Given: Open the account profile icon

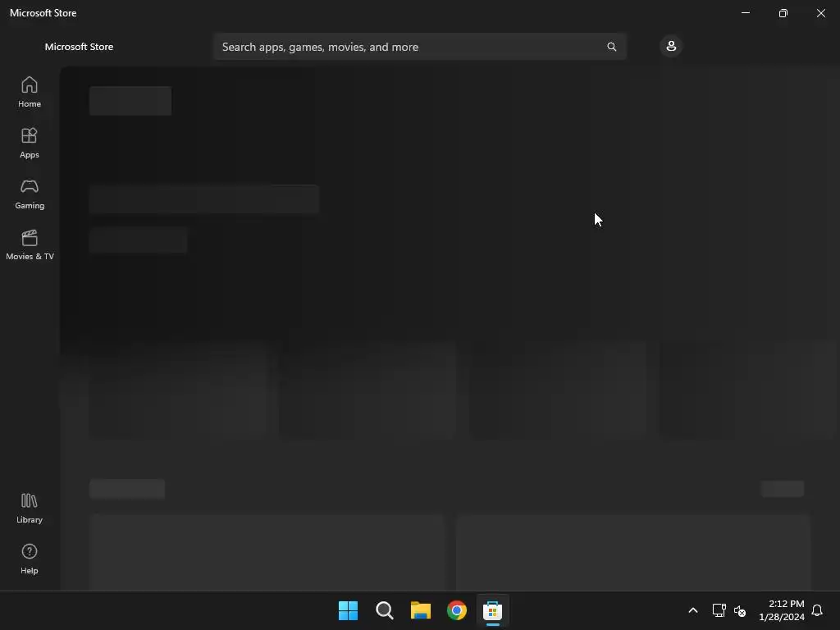Looking at the screenshot, I should (671, 46).
